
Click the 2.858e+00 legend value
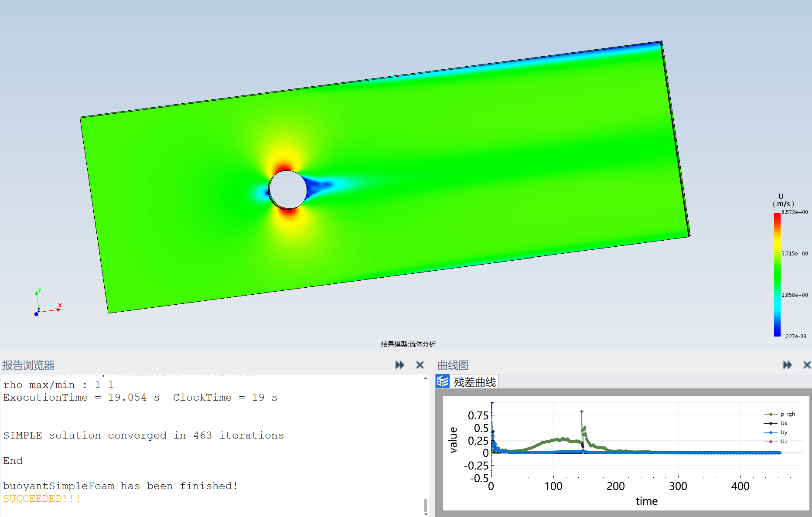tap(795, 295)
